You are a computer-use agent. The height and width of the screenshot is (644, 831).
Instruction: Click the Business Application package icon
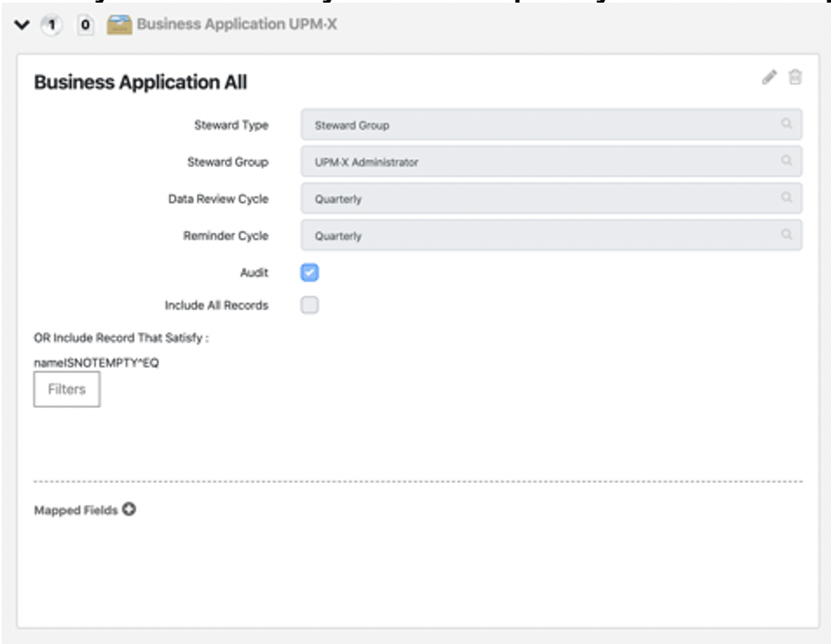coord(119,24)
